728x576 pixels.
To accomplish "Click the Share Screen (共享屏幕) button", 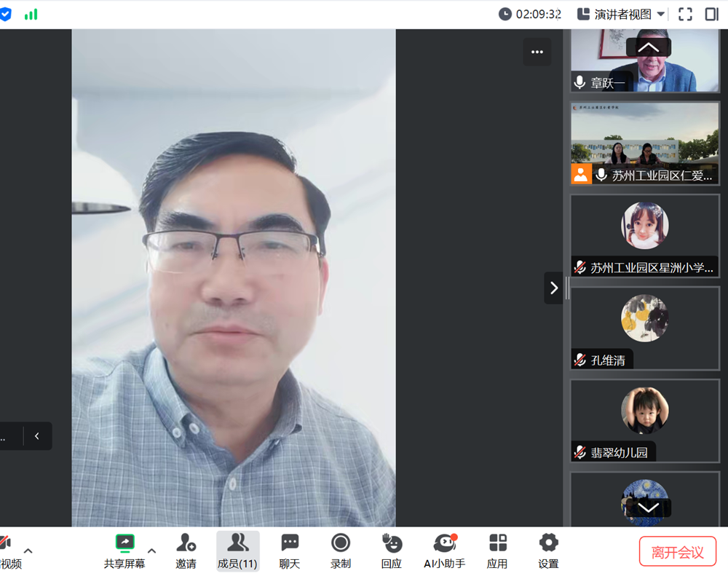I will click(124, 551).
